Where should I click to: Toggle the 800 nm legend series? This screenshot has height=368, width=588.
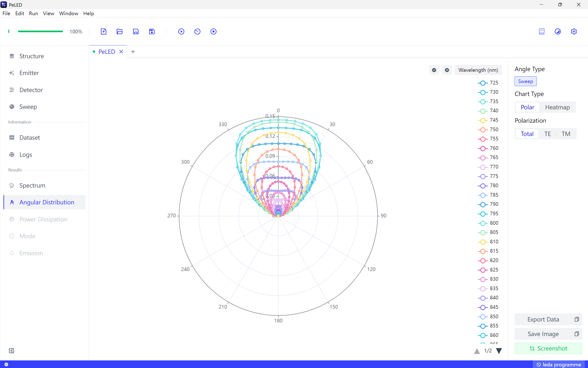click(x=488, y=223)
